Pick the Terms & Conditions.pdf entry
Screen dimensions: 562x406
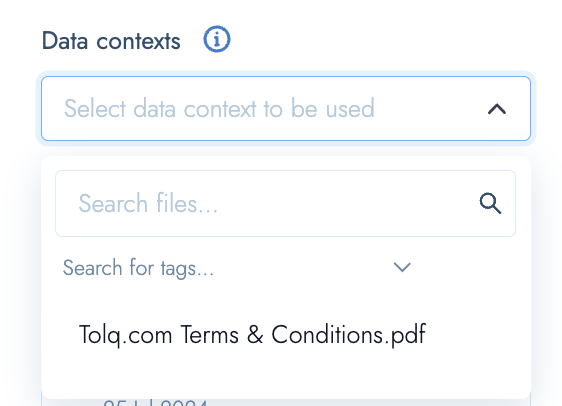coord(252,335)
